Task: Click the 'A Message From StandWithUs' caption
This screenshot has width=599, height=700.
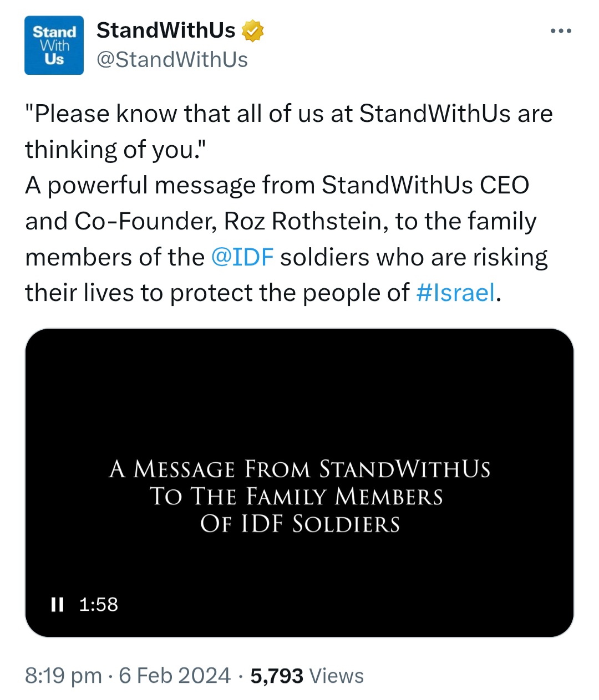Action: pyautogui.click(x=299, y=469)
